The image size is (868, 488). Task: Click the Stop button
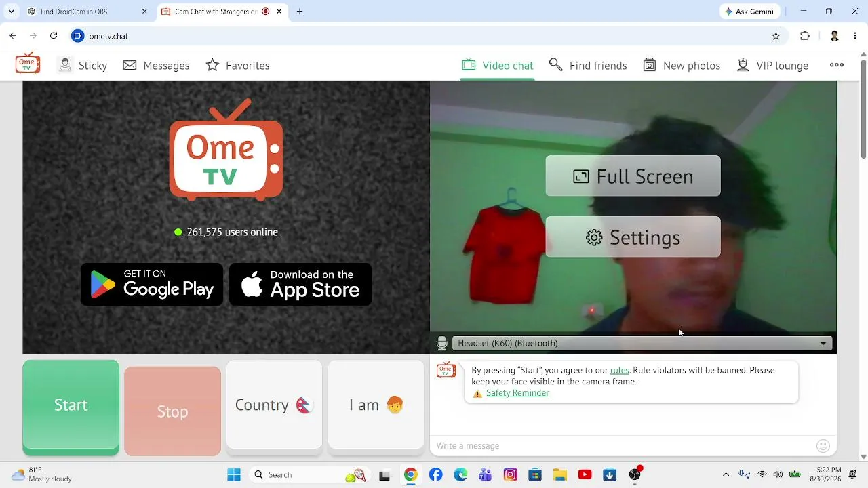click(x=172, y=411)
